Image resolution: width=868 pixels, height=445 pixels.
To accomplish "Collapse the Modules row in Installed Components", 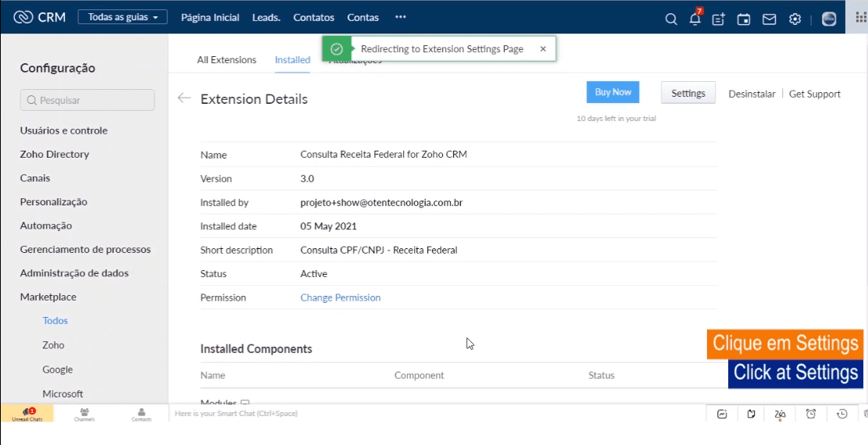I will click(x=245, y=402).
